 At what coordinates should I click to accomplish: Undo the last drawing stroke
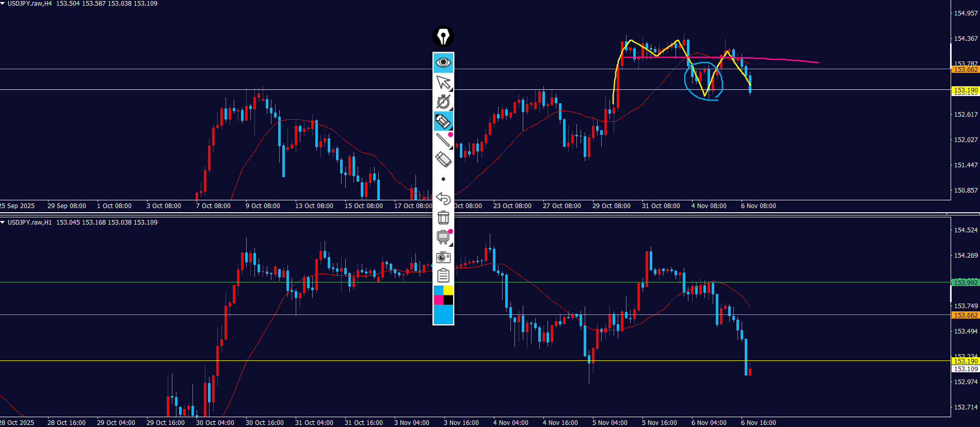tap(443, 198)
